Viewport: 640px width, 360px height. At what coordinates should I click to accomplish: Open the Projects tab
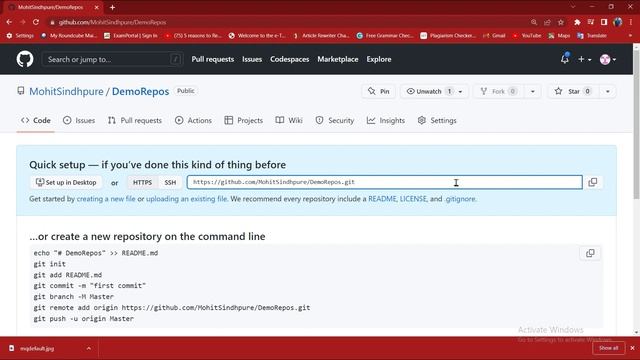[244, 120]
